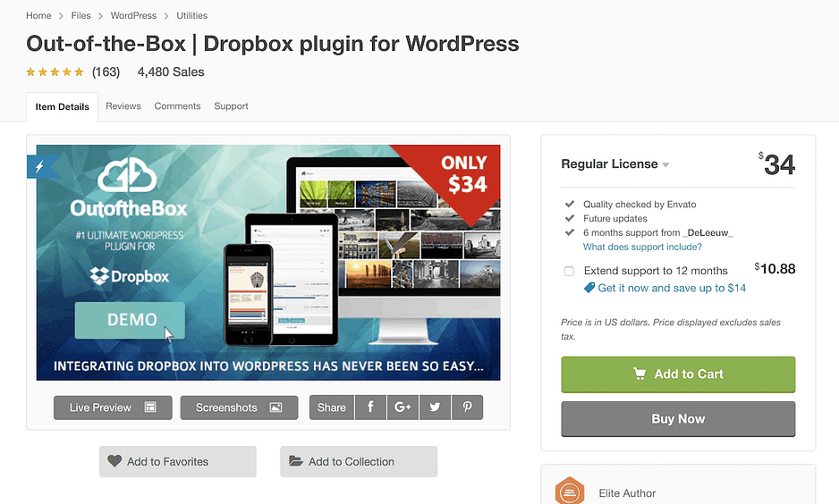Click the Google Plus share icon
This screenshot has width=839, height=504.
403,407
